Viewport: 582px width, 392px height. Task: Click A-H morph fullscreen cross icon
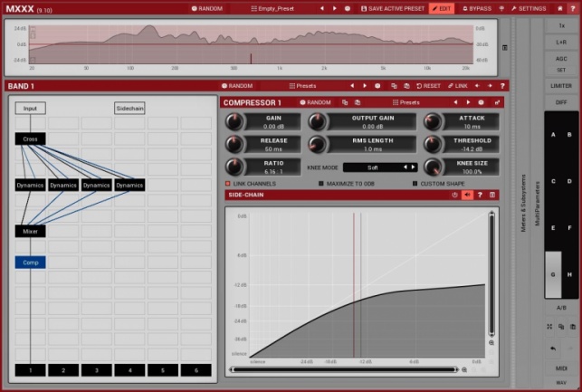tap(549, 326)
